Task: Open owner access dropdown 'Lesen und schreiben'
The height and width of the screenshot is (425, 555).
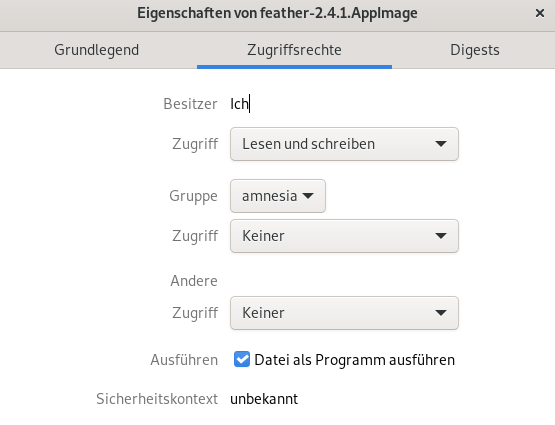Action: pyautogui.click(x=344, y=144)
